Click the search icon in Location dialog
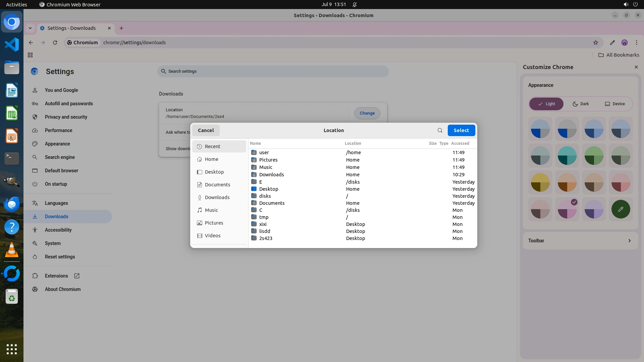Viewport: 644px width, 362px height. pos(440,130)
